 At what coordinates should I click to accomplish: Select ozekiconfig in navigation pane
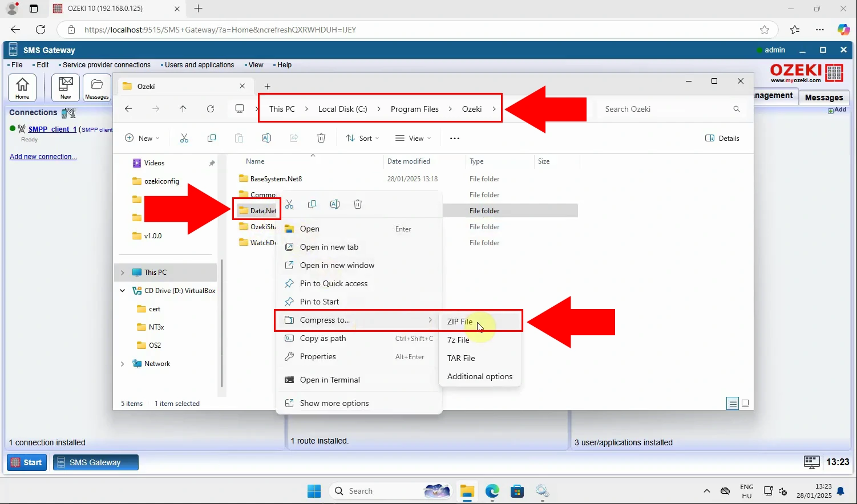[x=161, y=181]
